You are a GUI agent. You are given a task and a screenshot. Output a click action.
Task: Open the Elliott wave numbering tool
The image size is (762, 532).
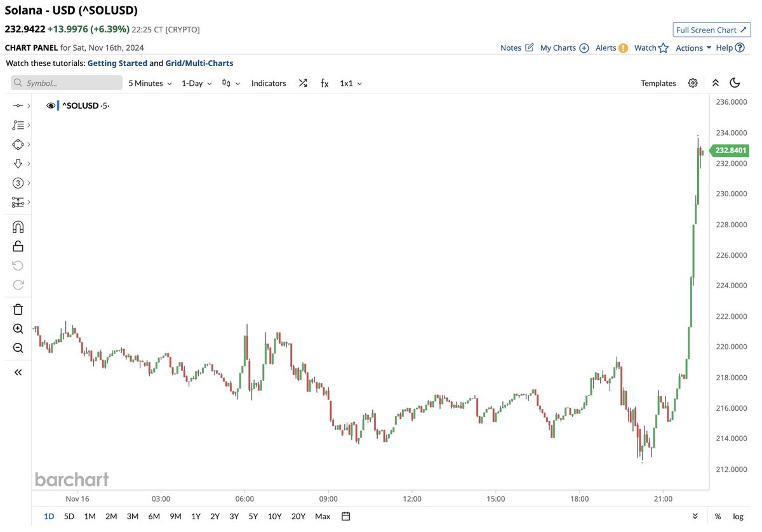[x=18, y=183]
